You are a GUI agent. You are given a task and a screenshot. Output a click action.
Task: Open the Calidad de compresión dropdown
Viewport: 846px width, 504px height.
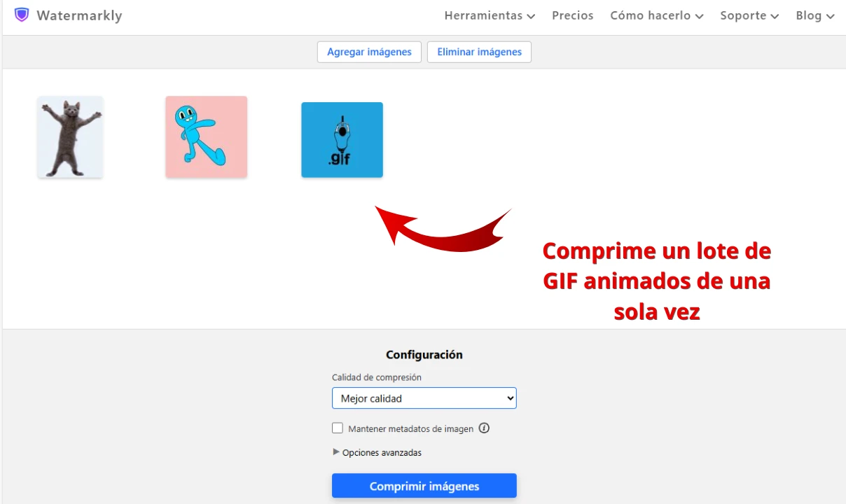tap(424, 398)
